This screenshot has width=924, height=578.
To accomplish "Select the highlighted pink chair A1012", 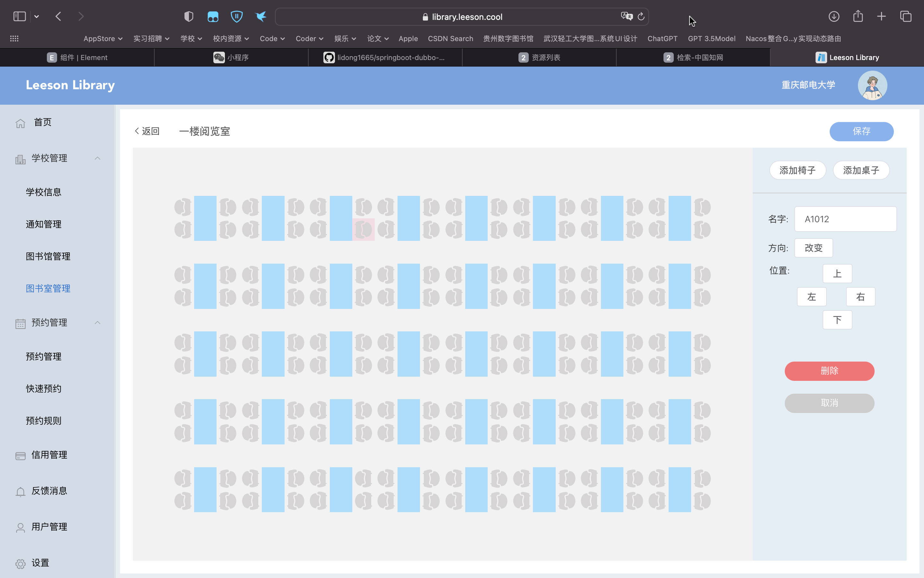I will pyautogui.click(x=363, y=229).
